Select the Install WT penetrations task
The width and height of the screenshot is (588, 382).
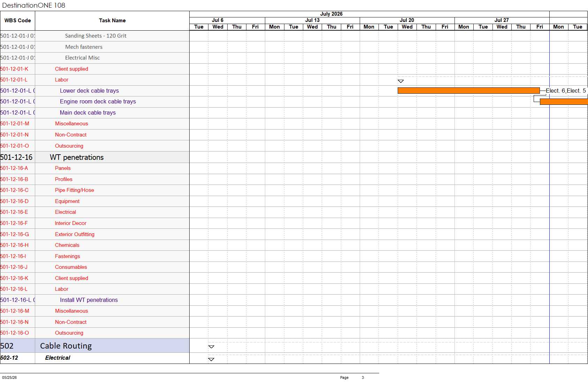pos(89,300)
